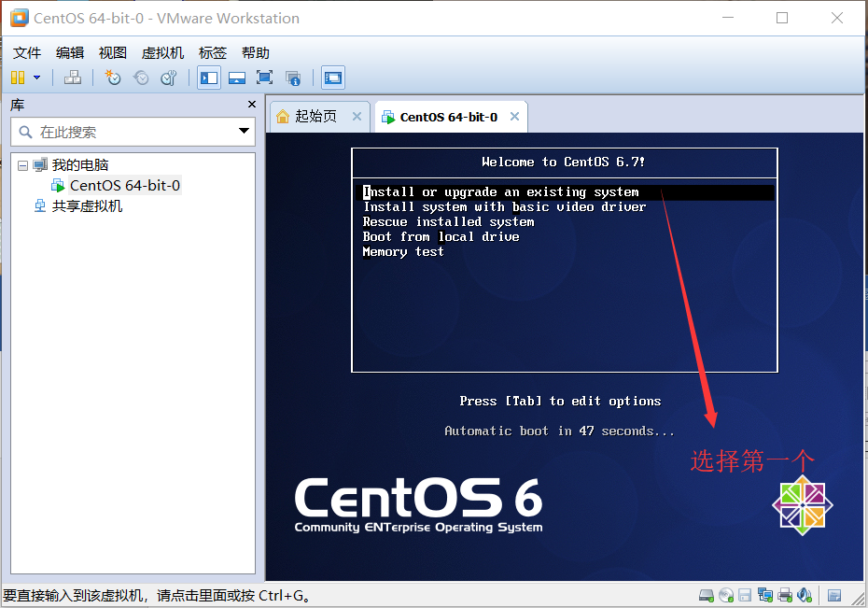Select Memory test boot option
Viewport: 868px width, 608px height.
point(403,252)
